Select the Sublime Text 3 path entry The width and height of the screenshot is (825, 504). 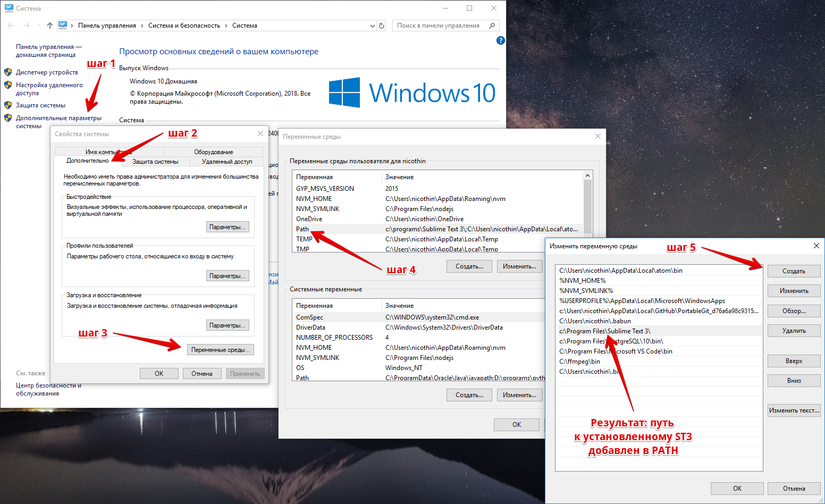coord(659,331)
